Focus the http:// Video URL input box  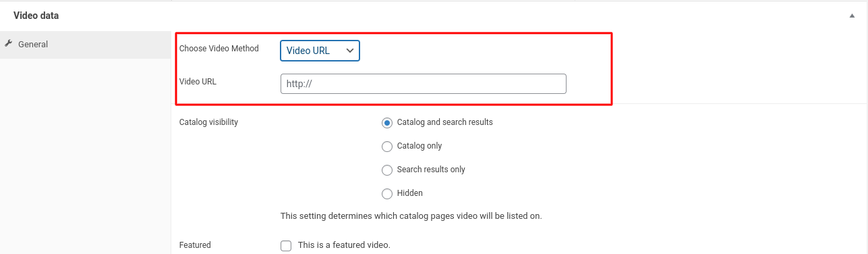click(x=424, y=84)
